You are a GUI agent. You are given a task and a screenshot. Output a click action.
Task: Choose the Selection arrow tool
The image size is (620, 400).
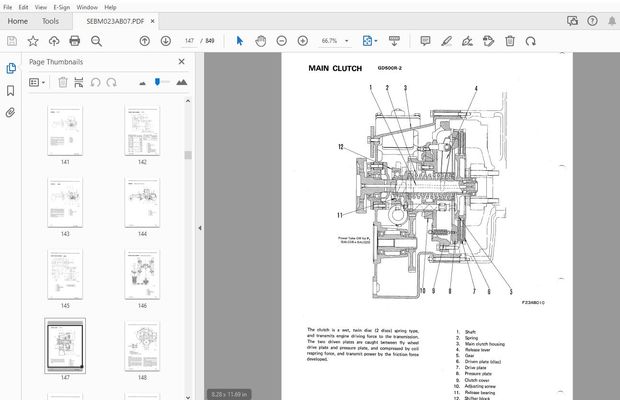(240, 41)
